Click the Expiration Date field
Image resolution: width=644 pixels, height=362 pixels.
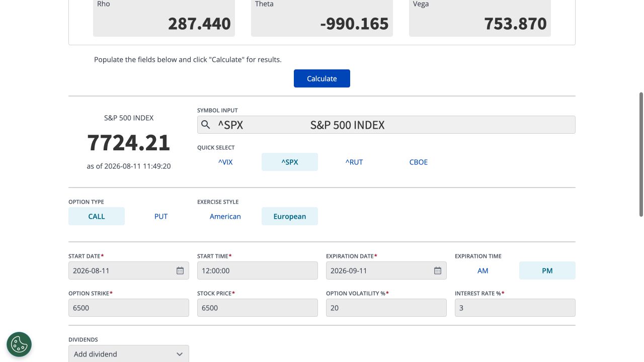pos(386,270)
